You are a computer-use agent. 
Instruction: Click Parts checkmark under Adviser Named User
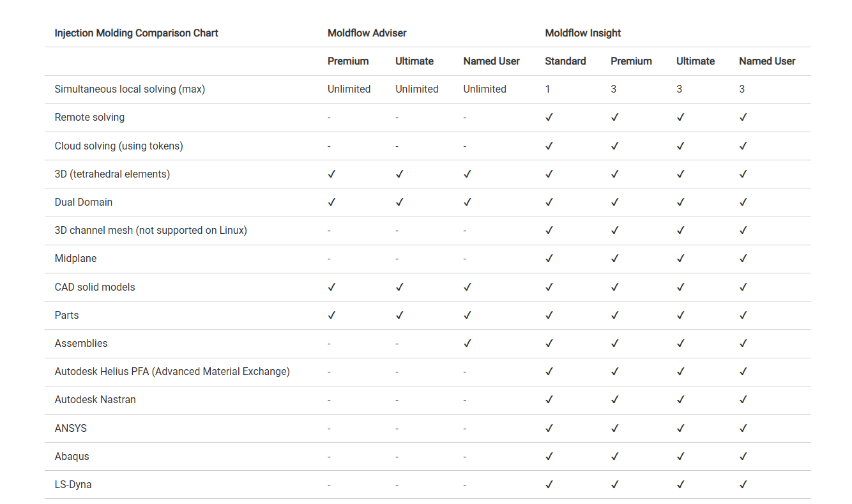[x=467, y=316]
